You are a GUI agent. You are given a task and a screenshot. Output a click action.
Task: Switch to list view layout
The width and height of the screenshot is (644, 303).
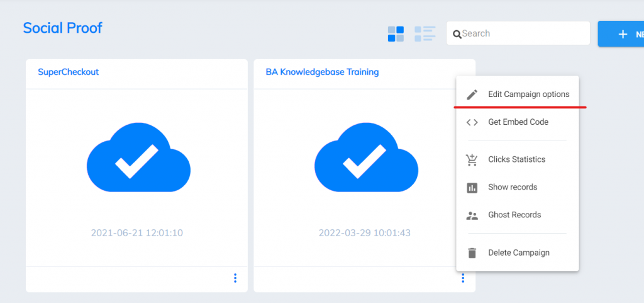tap(425, 34)
